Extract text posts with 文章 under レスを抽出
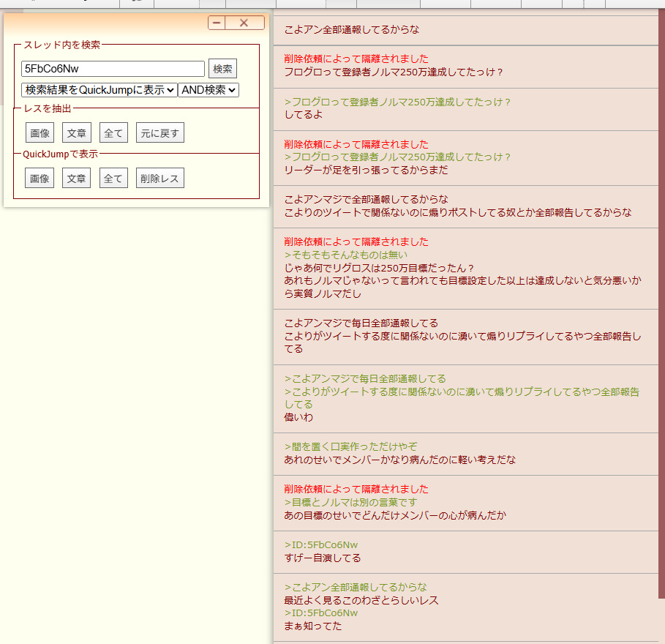Image resolution: width=665 pixels, height=644 pixels. pyautogui.click(x=76, y=132)
